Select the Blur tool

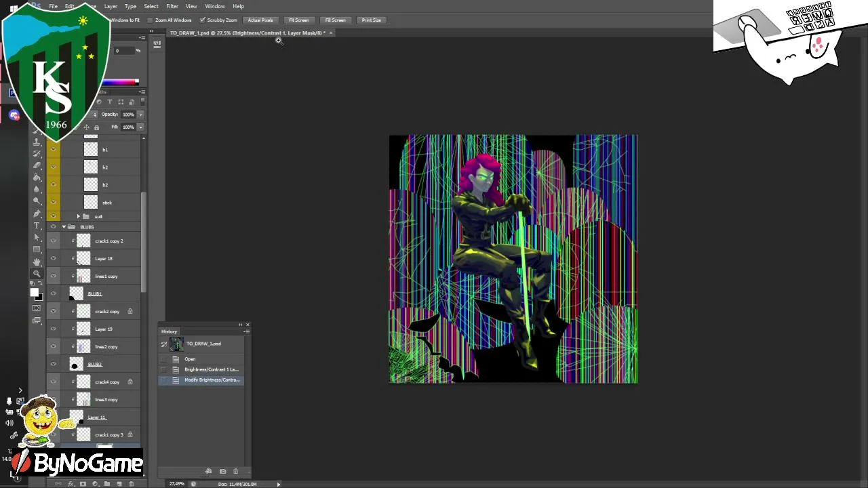click(x=37, y=189)
